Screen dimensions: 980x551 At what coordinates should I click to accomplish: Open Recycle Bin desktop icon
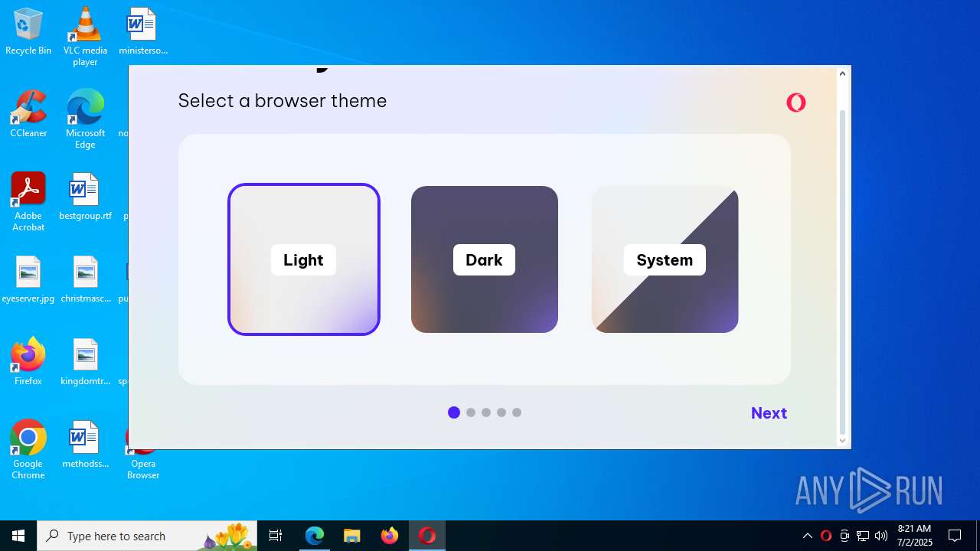tap(28, 31)
